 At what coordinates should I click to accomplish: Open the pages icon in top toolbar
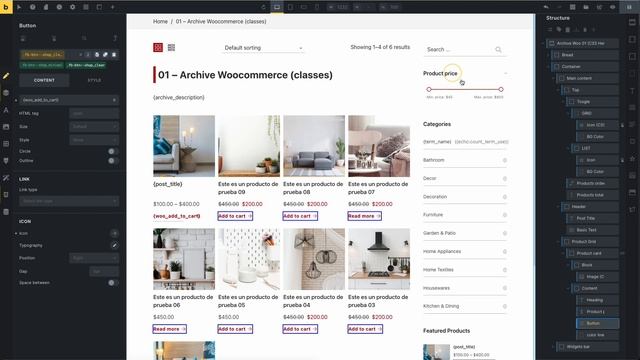(x=46, y=7)
